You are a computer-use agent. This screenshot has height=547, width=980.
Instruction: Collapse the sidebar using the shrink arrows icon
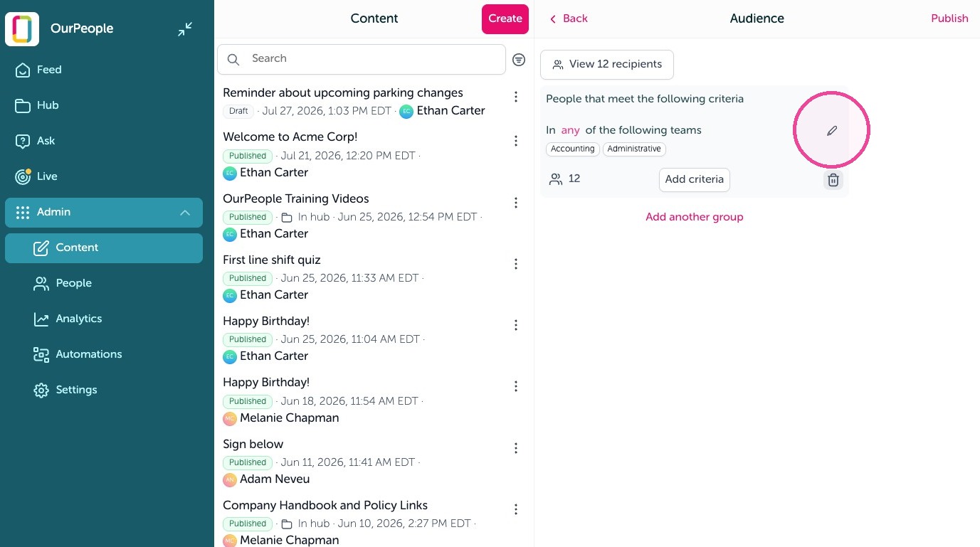[185, 29]
